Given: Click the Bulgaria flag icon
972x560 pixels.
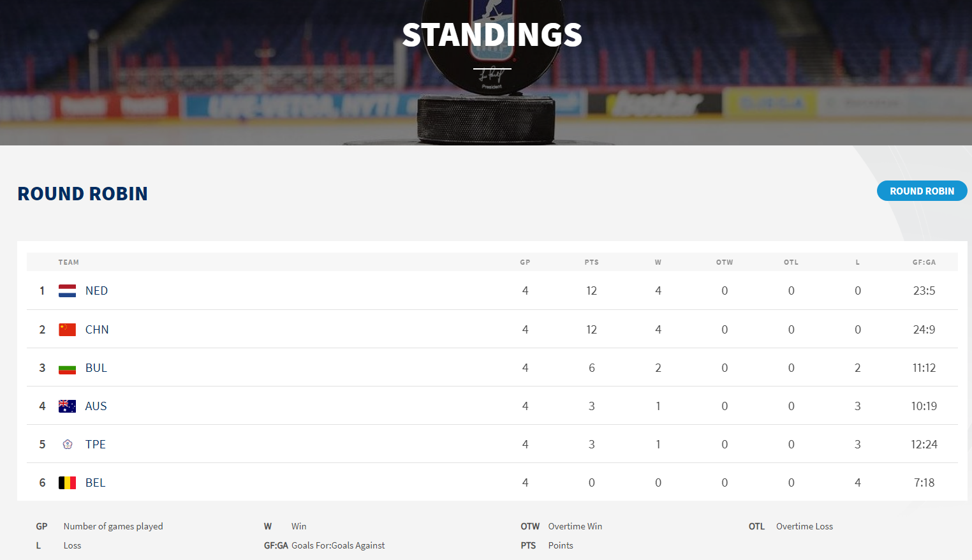Looking at the screenshot, I should [x=67, y=368].
